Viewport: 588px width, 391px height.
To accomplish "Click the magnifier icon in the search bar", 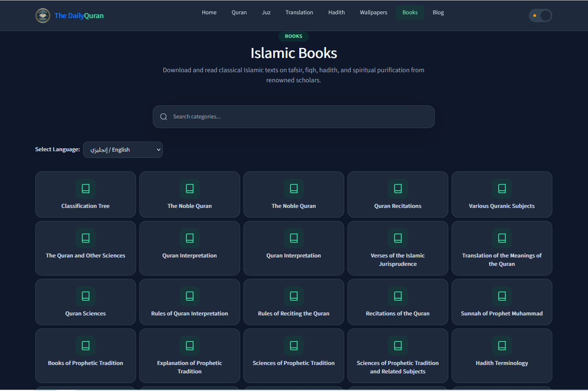I will tap(164, 117).
